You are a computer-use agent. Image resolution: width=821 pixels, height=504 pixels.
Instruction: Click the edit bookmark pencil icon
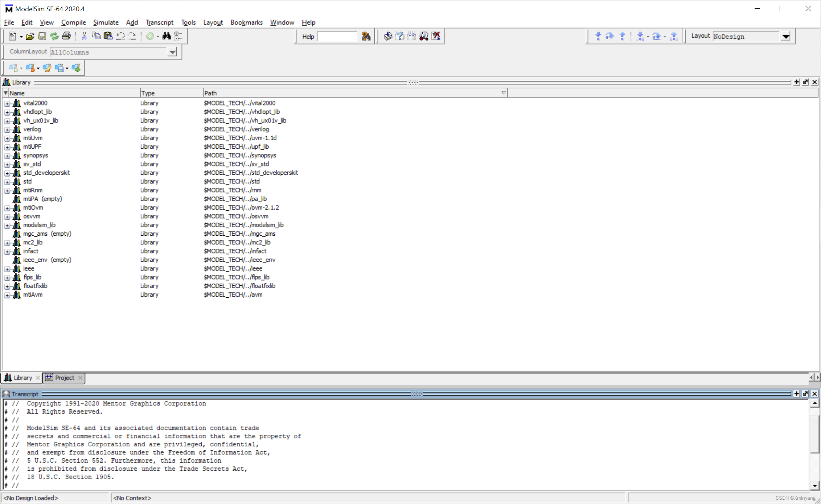click(x=47, y=68)
